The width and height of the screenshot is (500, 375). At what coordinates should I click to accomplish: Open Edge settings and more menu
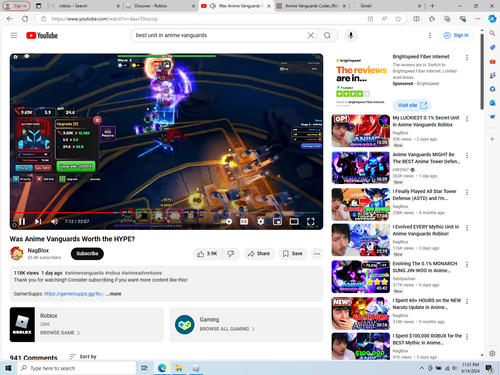pyautogui.click(x=478, y=19)
